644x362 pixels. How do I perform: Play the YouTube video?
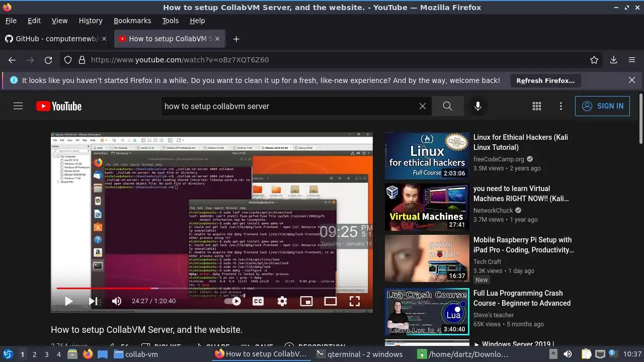[69, 301]
